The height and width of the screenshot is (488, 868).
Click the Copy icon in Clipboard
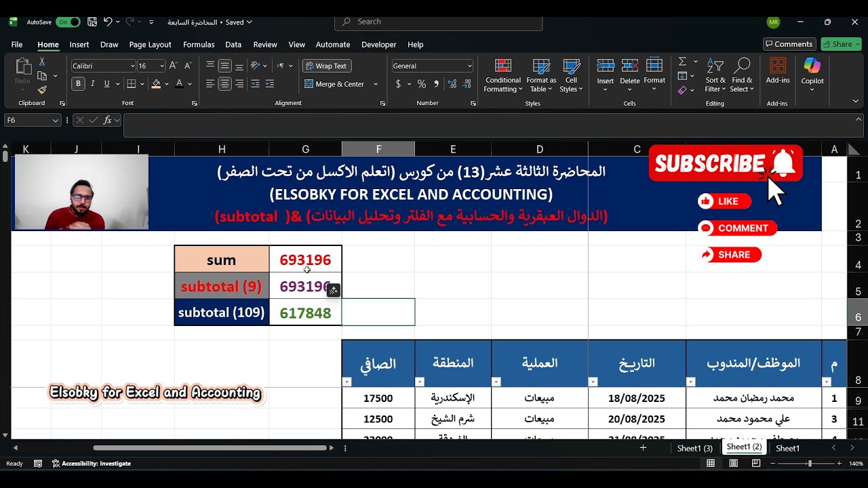[x=42, y=76]
